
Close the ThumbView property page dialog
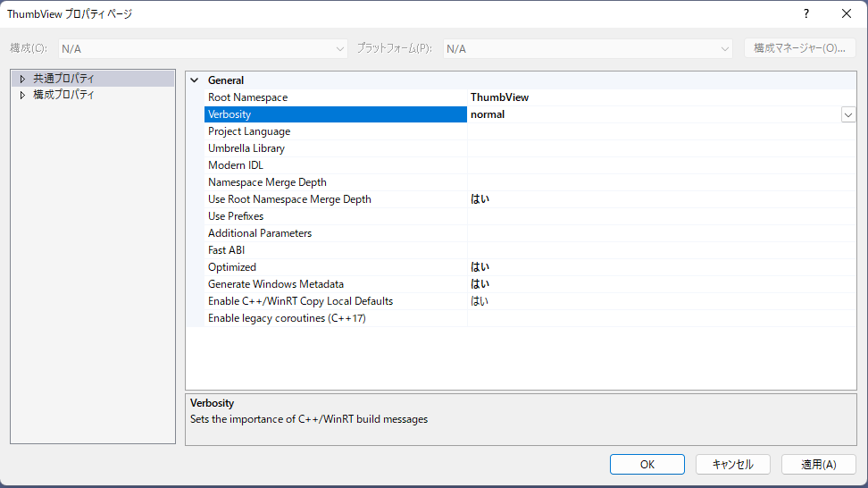847,13
